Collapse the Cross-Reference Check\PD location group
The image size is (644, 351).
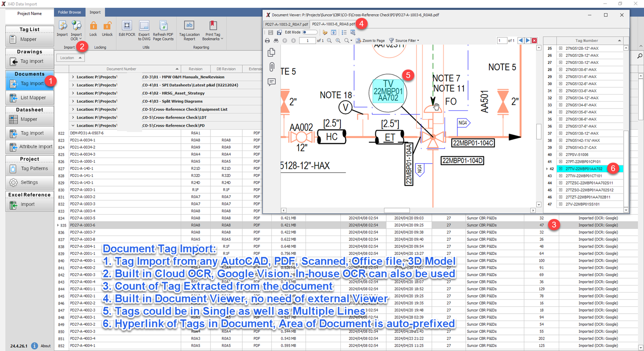[73, 125]
